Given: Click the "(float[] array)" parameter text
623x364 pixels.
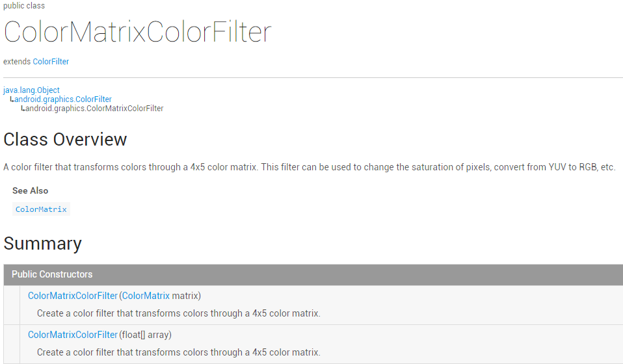Looking at the screenshot, I should [146, 335].
